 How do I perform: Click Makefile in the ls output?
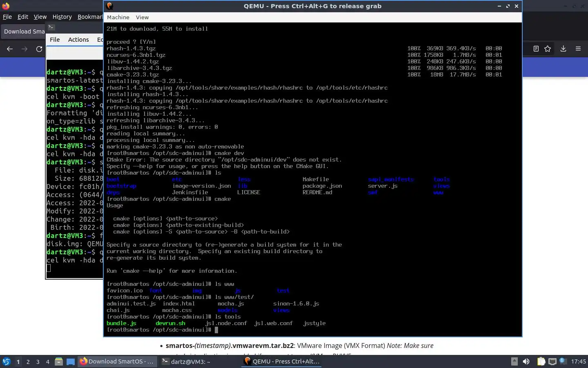point(316,179)
